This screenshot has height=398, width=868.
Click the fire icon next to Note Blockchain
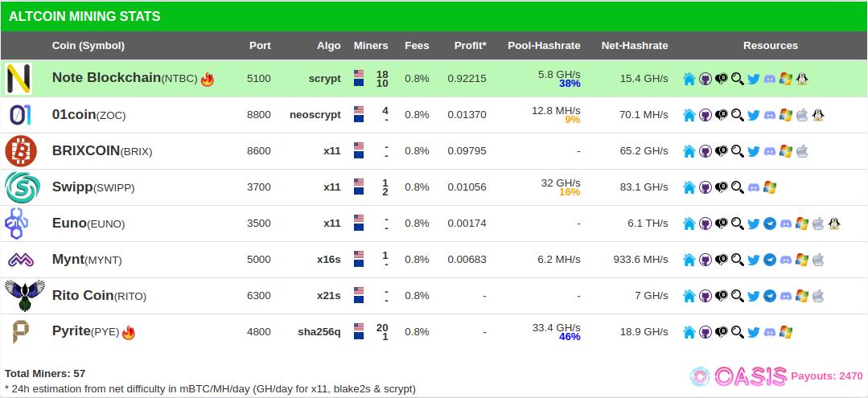click(207, 79)
